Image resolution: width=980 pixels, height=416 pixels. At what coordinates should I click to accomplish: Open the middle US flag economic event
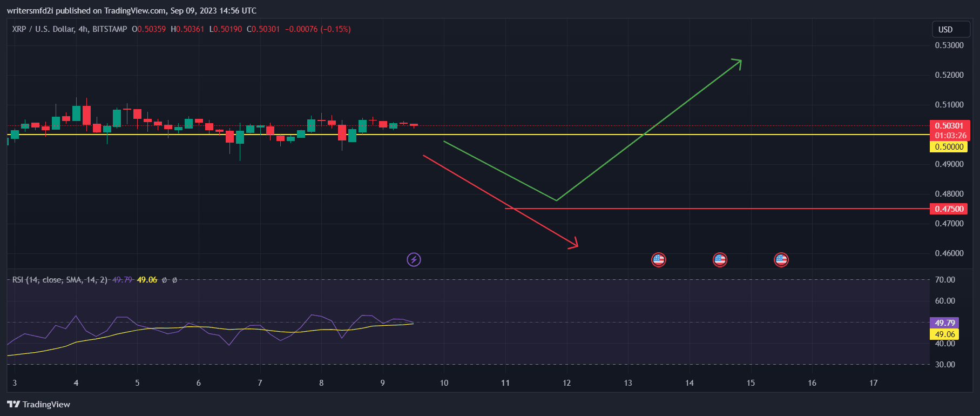click(720, 260)
